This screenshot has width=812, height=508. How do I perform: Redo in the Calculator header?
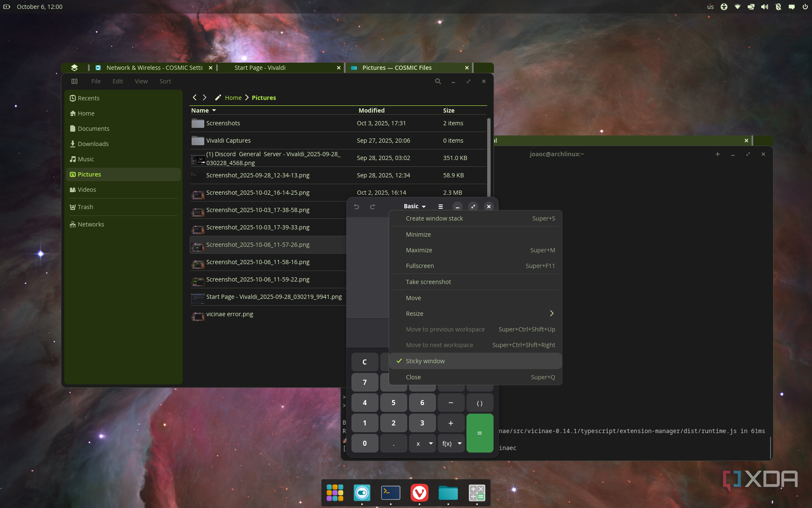(x=373, y=207)
